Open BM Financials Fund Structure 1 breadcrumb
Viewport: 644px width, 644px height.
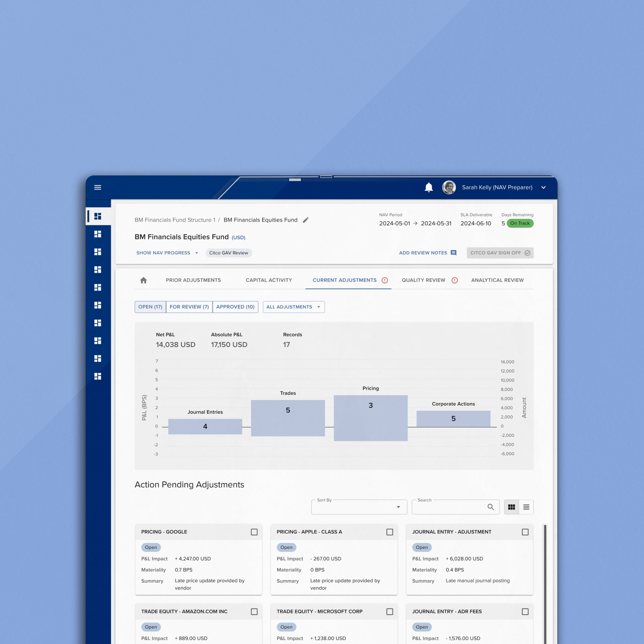175,220
